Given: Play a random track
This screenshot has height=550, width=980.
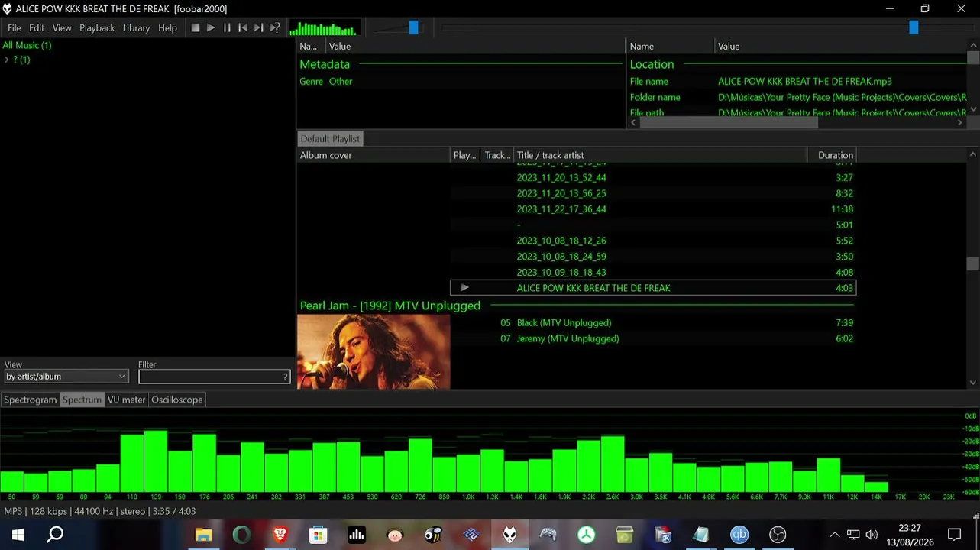Looking at the screenshot, I should (275, 28).
